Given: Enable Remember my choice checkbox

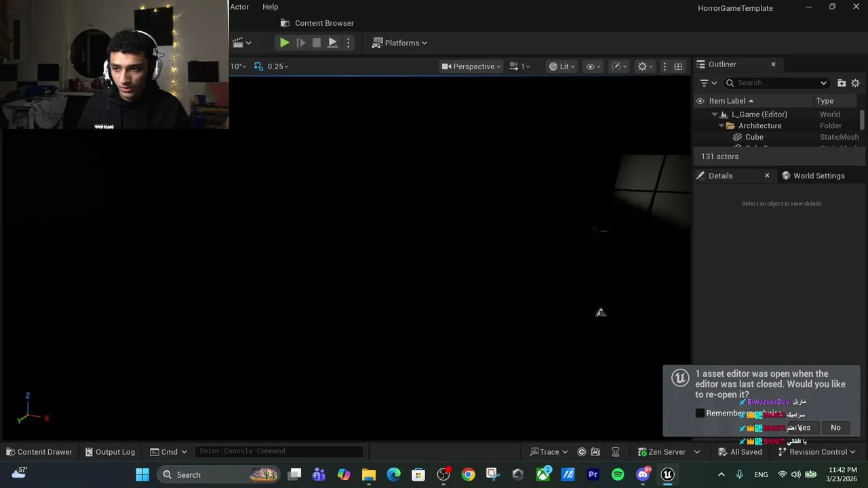Looking at the screenshot, I should tap(701, 413).
